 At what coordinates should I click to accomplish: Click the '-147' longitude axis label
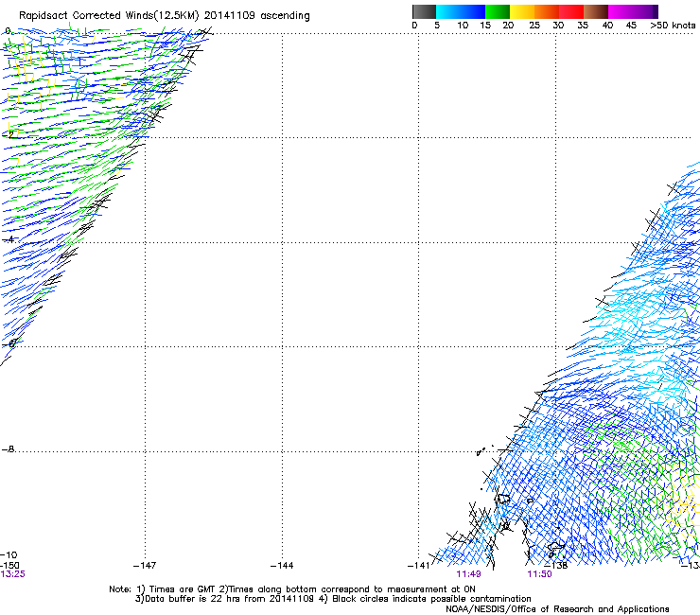pyautogui.click(x=145, y=566)
